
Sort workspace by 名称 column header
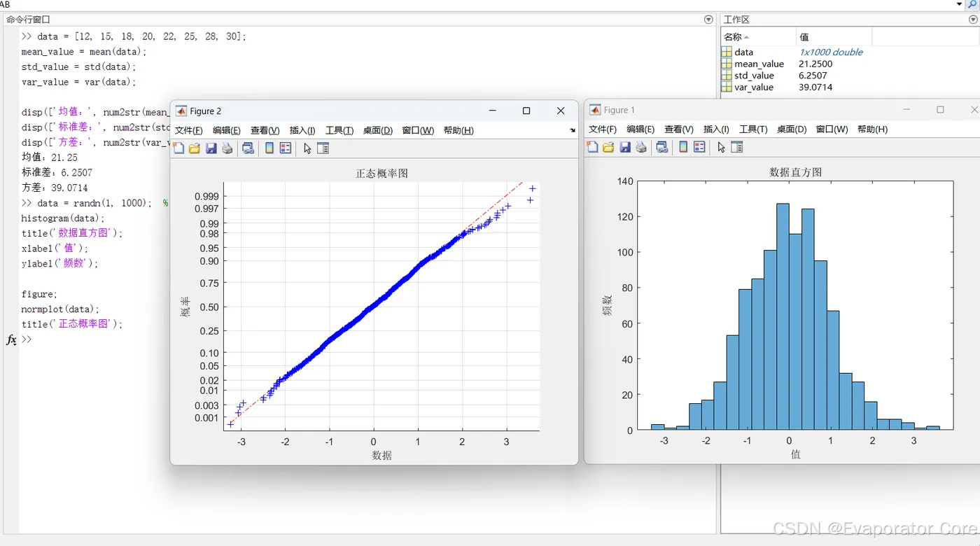759,36
